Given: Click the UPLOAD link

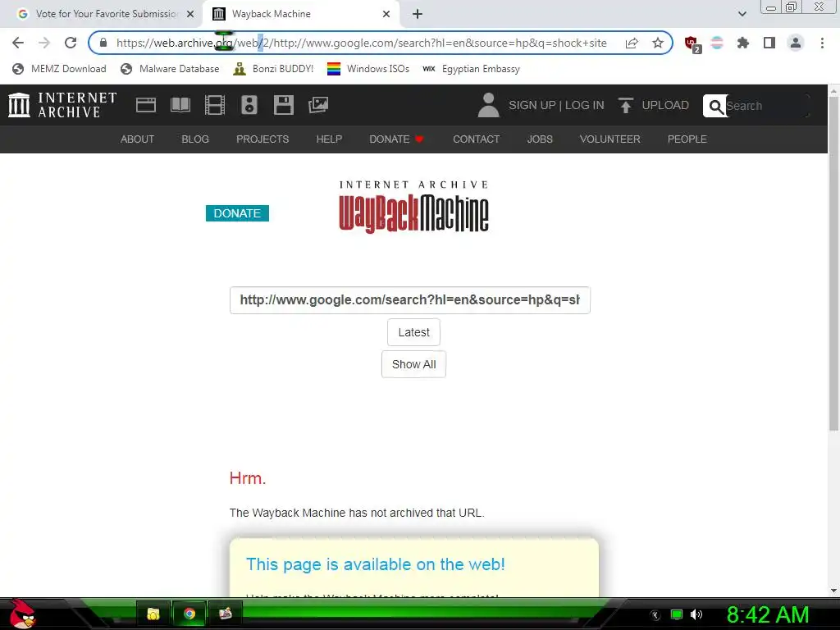Looking at the screenshot, I should (x=665, y=105).
